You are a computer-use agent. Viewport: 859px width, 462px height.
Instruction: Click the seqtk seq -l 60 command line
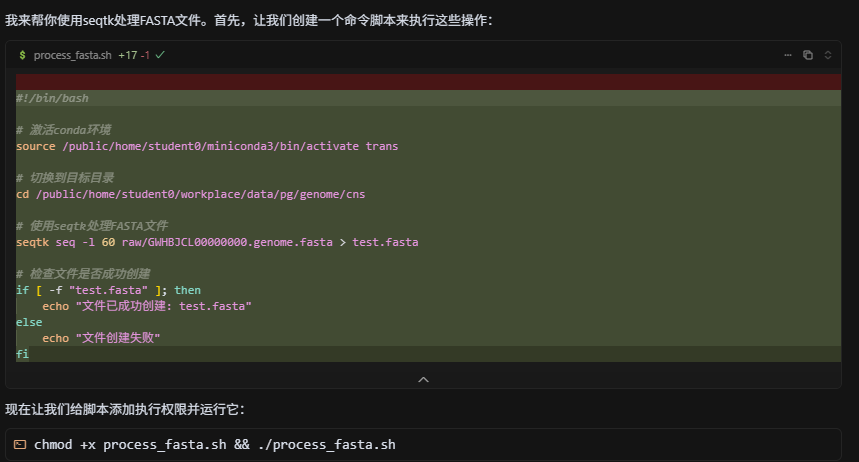(x=217, y=242)
